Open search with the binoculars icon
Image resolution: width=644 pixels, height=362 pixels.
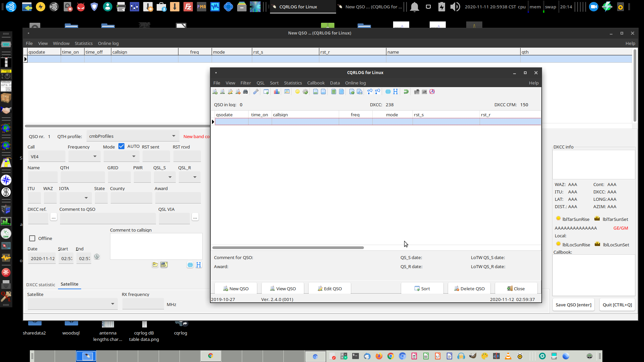pos(246,92)
